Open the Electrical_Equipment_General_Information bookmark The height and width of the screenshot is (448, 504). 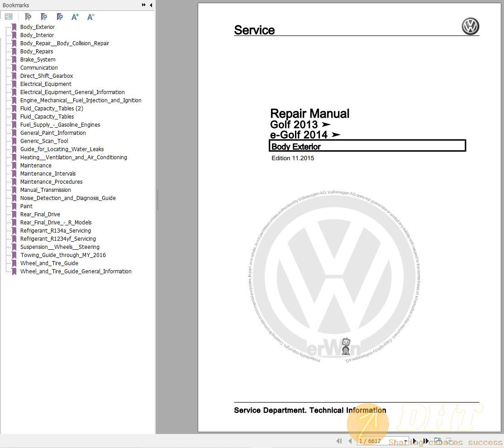pyautogui.click(x=72, y=92)
